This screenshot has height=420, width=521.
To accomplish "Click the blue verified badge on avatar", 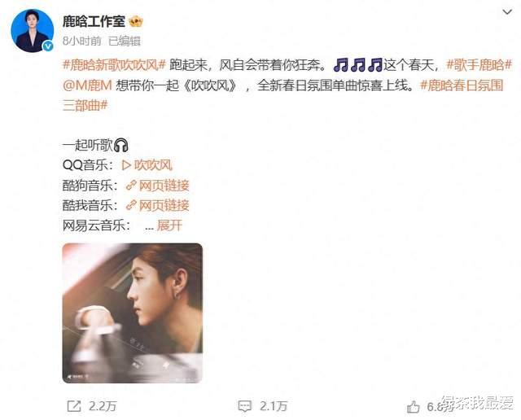I will [48, 46].
